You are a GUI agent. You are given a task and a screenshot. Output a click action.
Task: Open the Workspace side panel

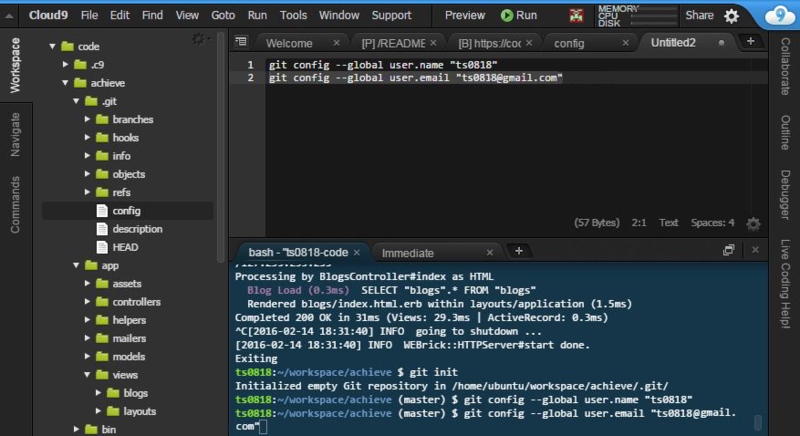[x=15, y=65]
